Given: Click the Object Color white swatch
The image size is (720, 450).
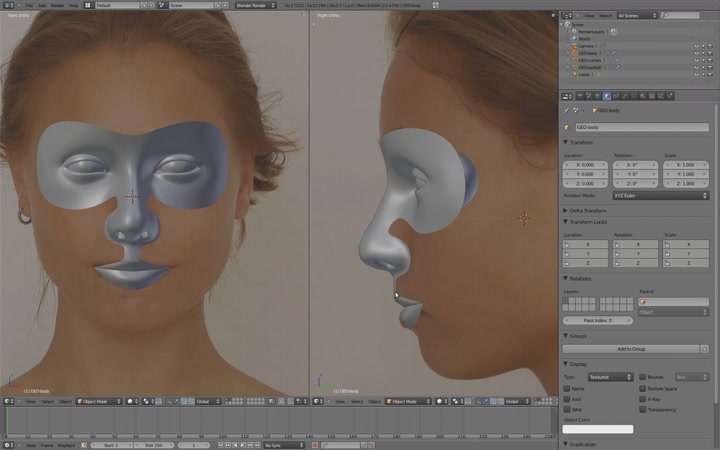Looking at the screenshot, I should click(598, 429).
